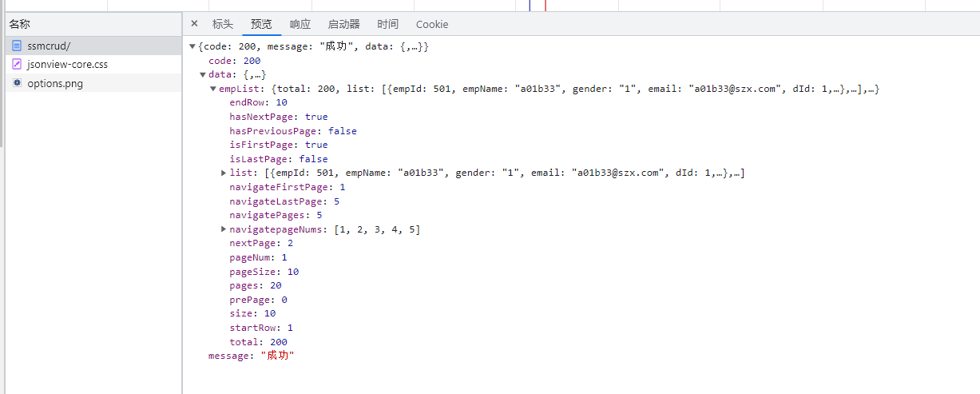Switch to the 预览 tab

261,24
